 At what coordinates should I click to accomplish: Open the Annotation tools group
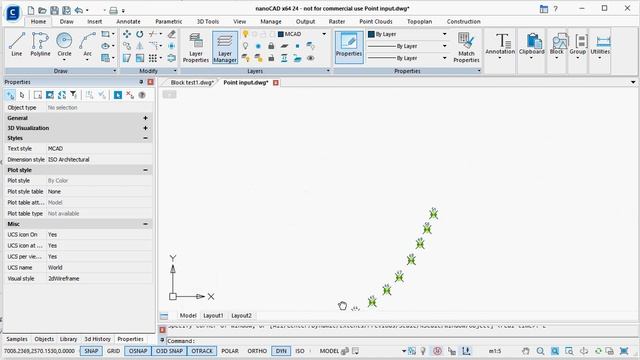[500, 47]
